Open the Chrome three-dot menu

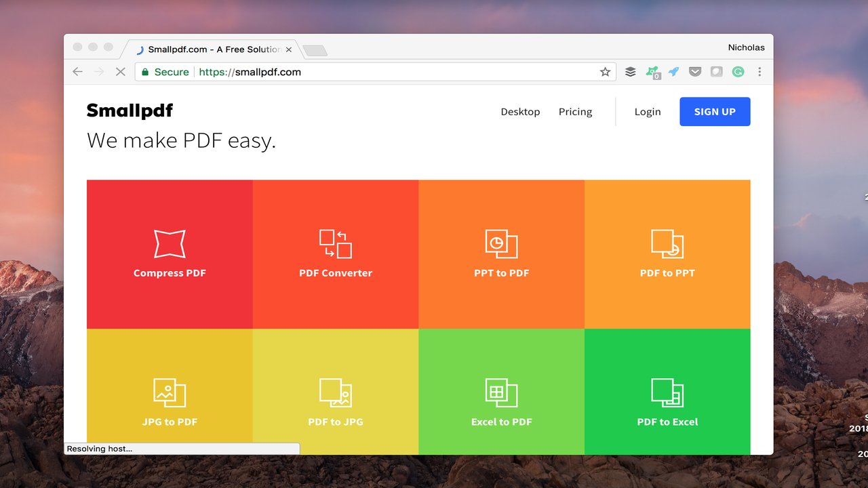tap(759, 72)
